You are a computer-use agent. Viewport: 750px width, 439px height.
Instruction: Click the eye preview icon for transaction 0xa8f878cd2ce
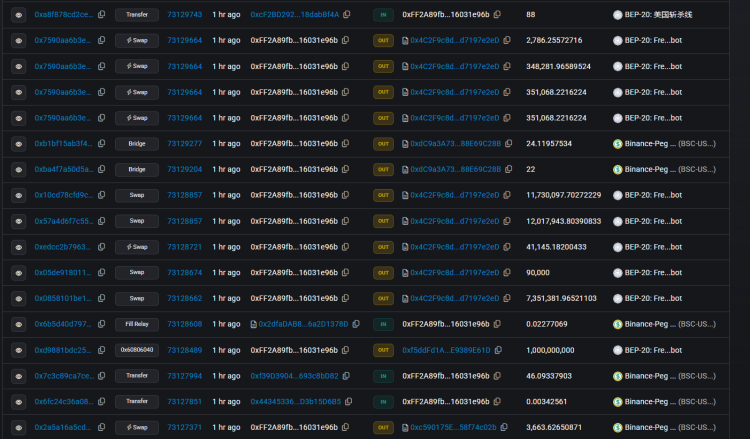click(17, 15)
